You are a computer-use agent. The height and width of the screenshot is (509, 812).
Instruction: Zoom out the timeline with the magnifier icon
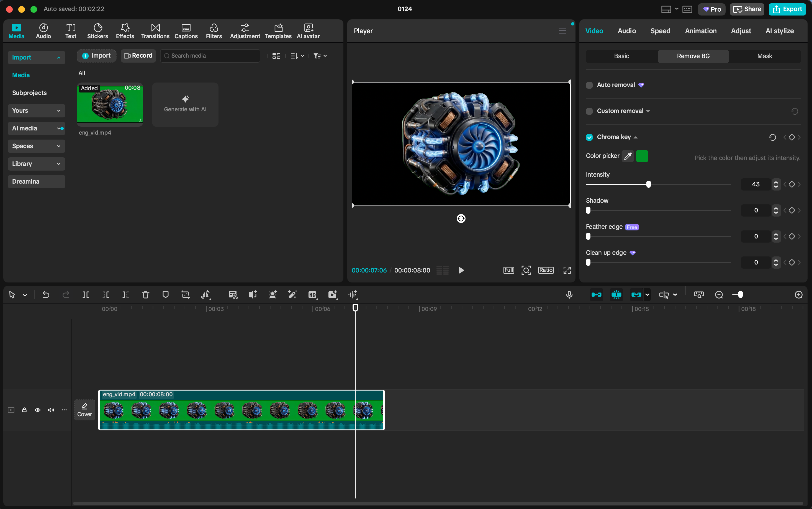point(719,295)
